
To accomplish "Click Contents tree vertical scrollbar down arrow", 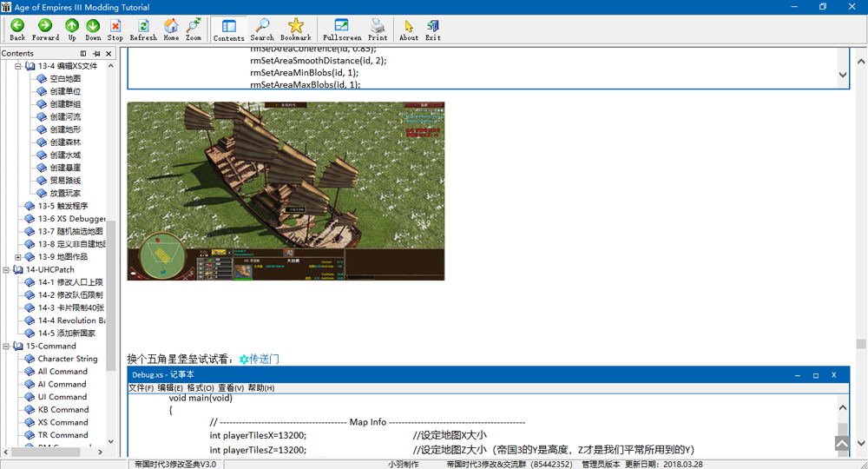I will point(111,441).
